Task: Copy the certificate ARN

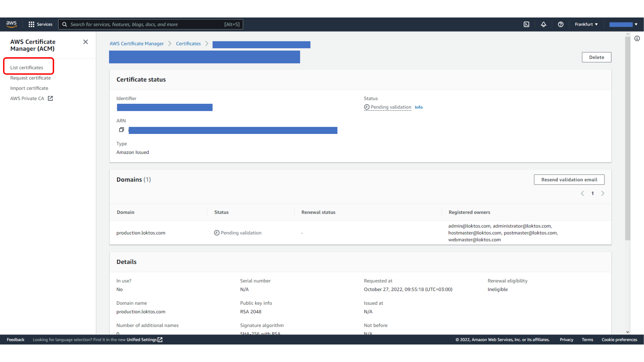Action: pyautogui.click(x=121, y=130)
